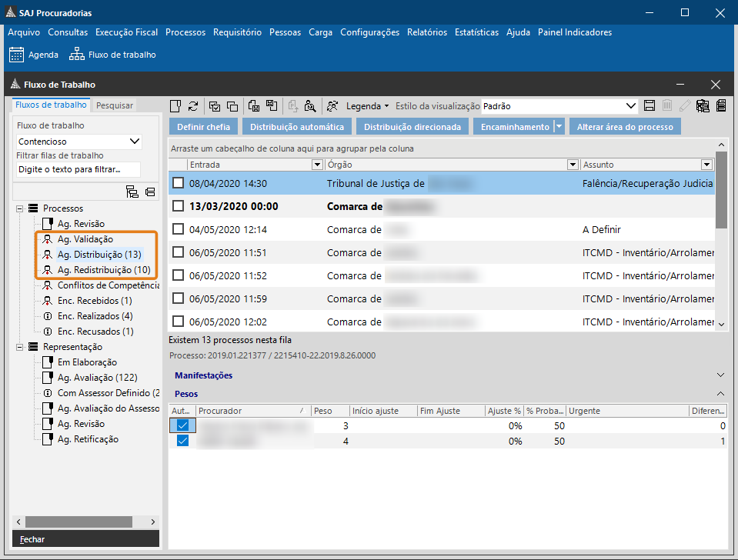
Task: Uncheck the first Pesos row Aut. checkbox
Action: [182, 425]
